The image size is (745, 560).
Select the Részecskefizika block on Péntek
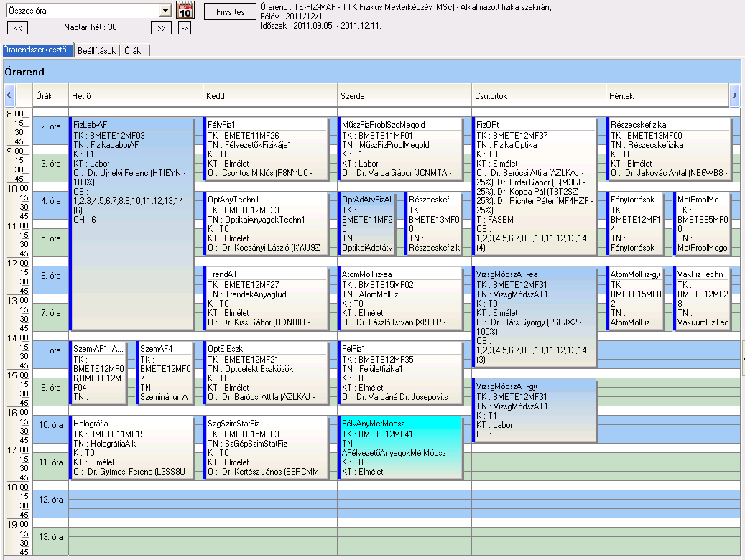tap(669, 149)
